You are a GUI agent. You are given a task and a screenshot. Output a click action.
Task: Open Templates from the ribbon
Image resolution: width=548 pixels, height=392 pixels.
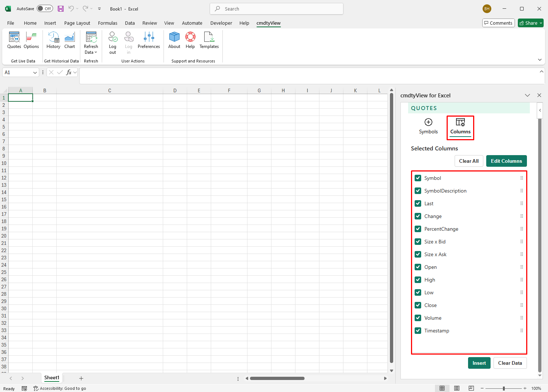pyautogui.click(x=209, y=40)
